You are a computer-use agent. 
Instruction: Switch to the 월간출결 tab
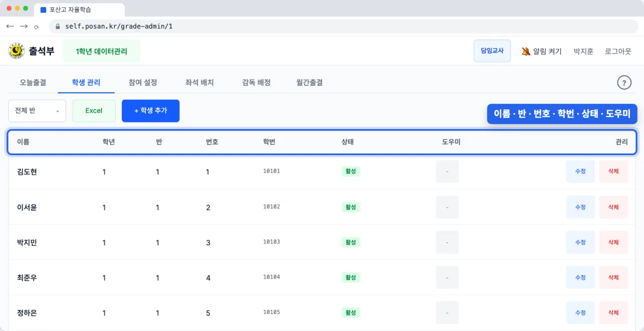point(309,82)
